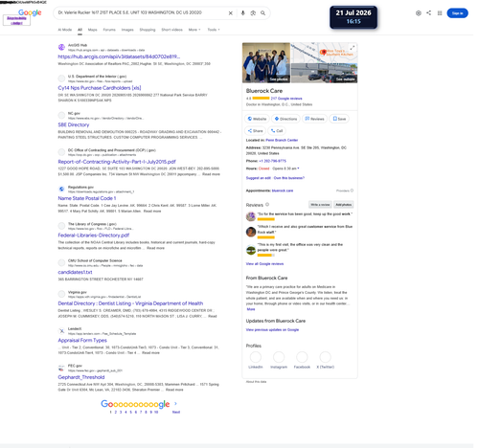The width and height of the screenshot is (479, 448).
Task: Click the Write a review button
Action: (320, 205)
